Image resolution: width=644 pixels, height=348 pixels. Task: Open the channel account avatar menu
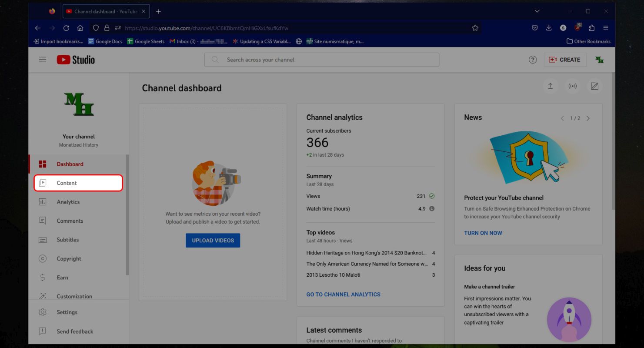tap(599, 60)
